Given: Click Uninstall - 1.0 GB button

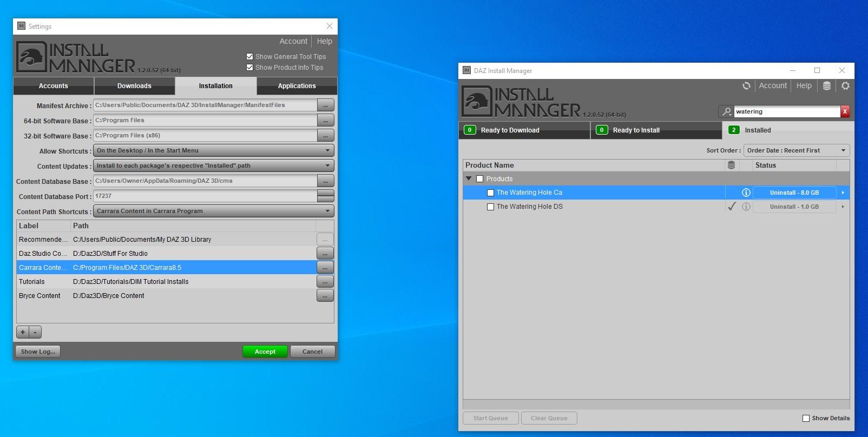Looking at the screenshot, I should coord(794,207).
